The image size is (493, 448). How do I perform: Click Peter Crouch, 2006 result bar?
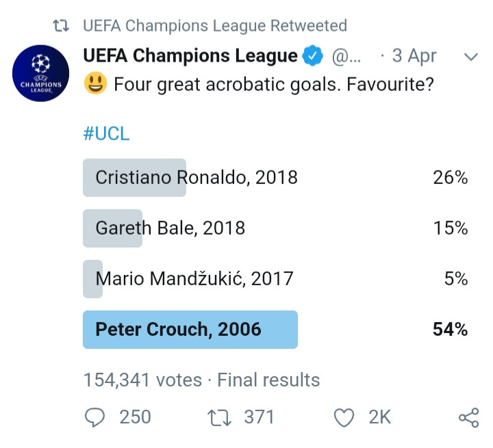(x=190, y=330)
